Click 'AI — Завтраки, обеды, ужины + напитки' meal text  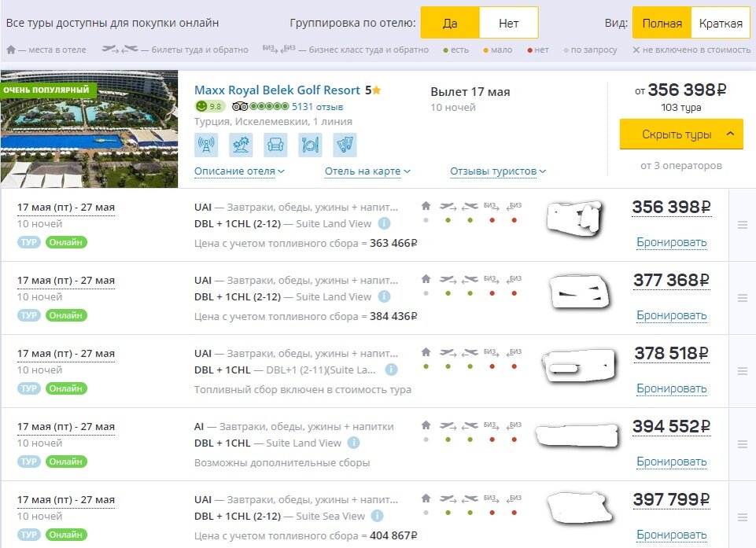point(294,427)
